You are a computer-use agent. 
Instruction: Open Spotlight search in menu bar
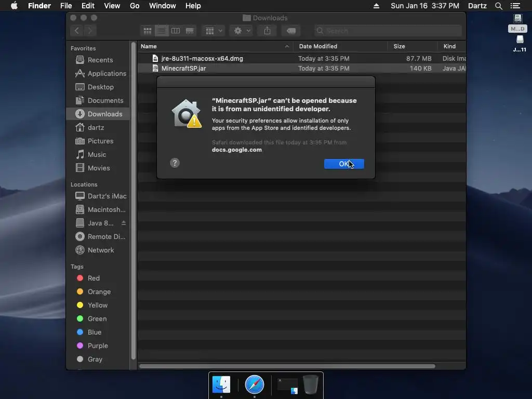(x=498, y=6)
